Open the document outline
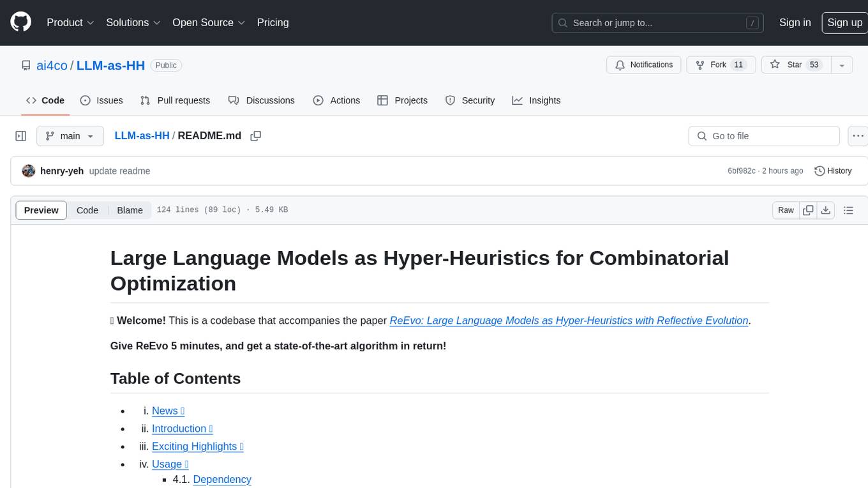 (x=848, y=210)
